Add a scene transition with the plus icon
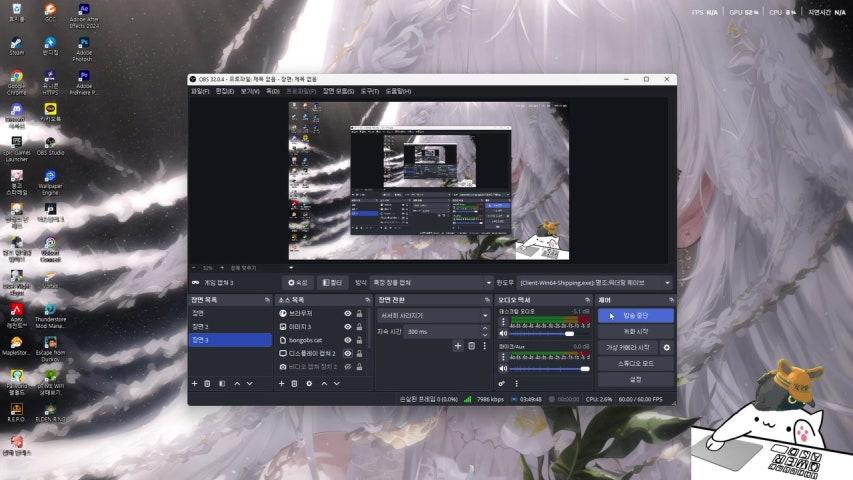This screenshot has width=853, height=480. pos(458,346)
